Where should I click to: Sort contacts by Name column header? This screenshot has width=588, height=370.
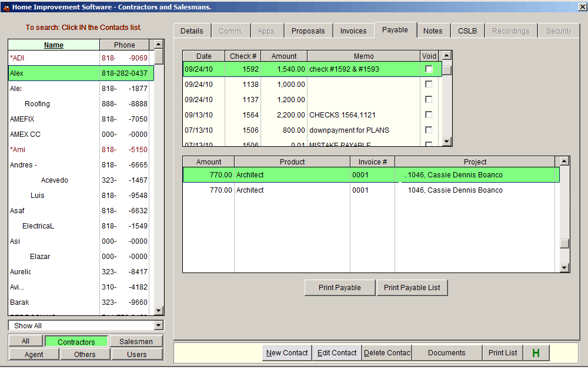(x=54, y=45)
